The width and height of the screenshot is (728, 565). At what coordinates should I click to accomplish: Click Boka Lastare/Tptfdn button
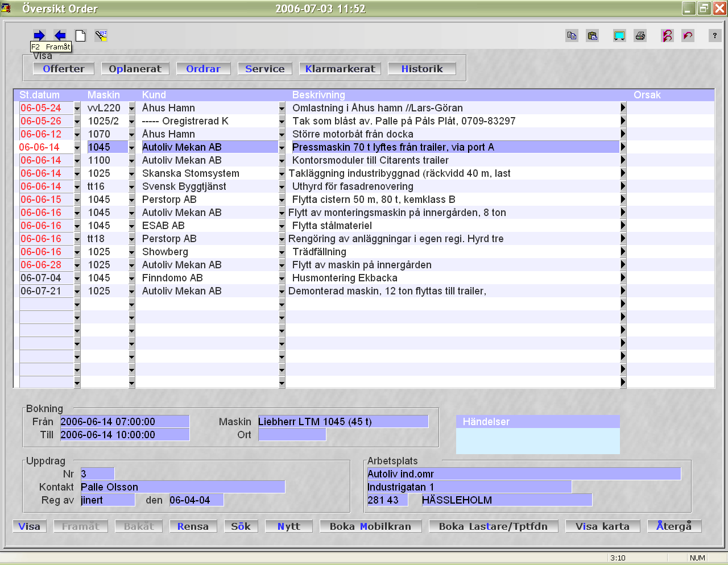click(x=494, y=526)
